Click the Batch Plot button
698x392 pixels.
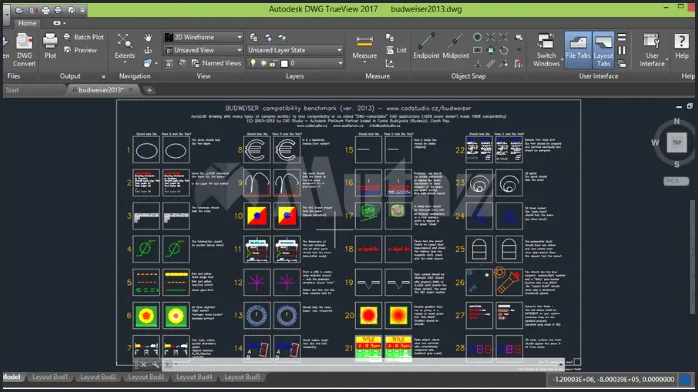(84, 37)
